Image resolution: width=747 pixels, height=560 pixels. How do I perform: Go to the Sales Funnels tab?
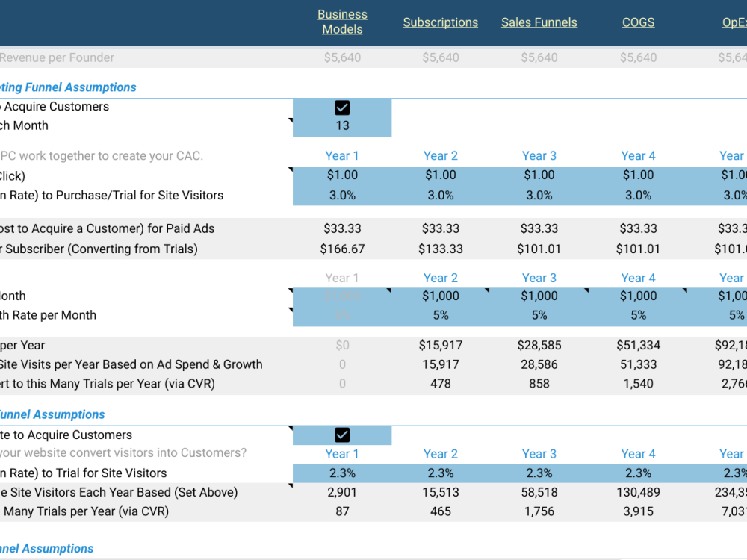(539, 22)
